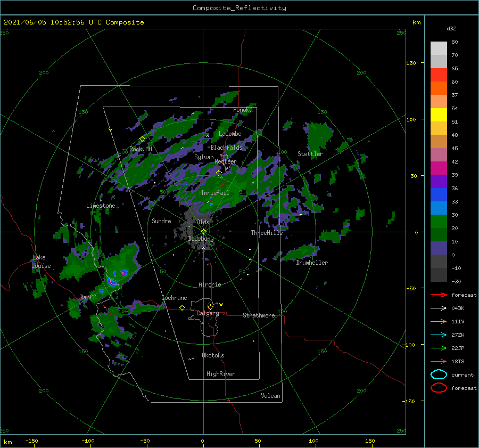The height and width of the screenshot is (448, 479).
Task: Click the dBZ legend heading
Action: 451,29
